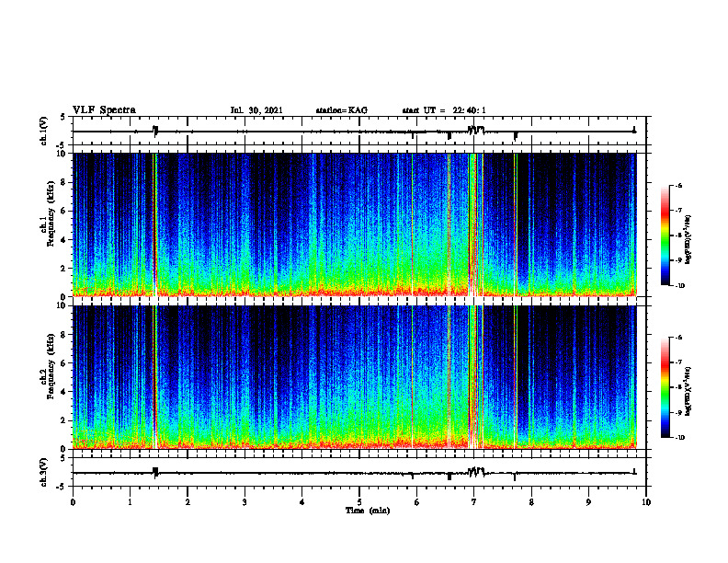The width and height of the screenshot is (728, 563).
Task: Click the ch.2 colorbar log(PSD) label
Action: pyautogui.click(x=688, y=391)
